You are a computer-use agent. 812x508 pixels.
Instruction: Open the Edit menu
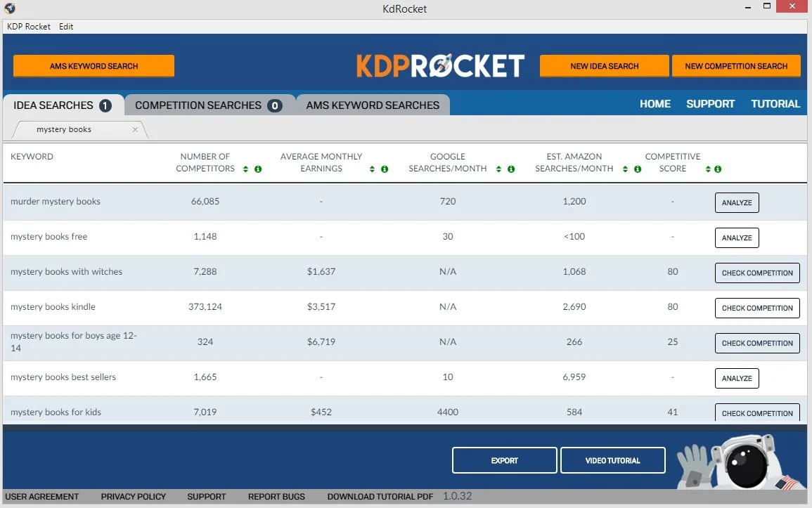[x=66, y=27]
